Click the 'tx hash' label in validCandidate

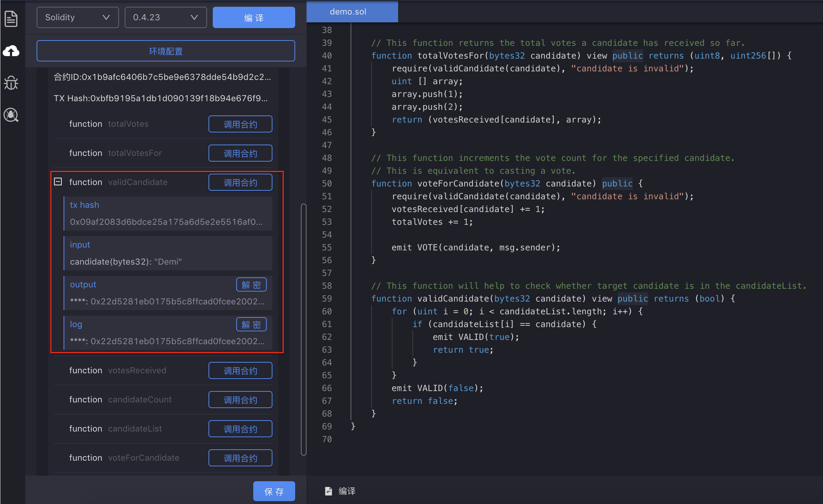85,205
